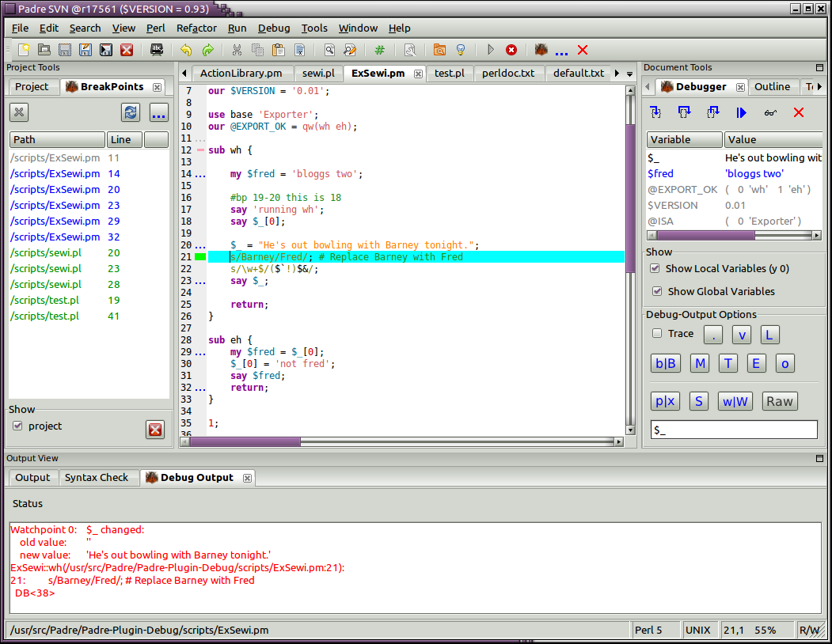The height and width of the screenshot is (644, 832).
Task: Click the green hash comment toggle icon
Action: [379, 50]
